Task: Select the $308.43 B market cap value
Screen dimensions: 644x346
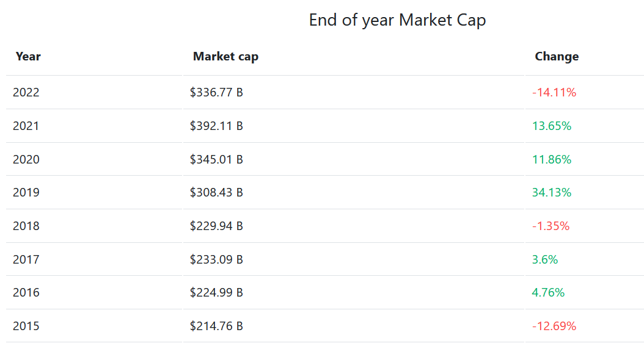Action: pyautogui.click(x=216, y=193)
